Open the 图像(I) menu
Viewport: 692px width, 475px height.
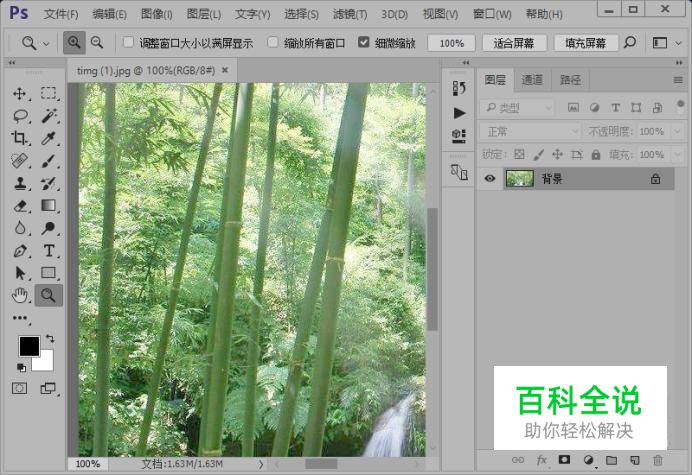(157, 14)
